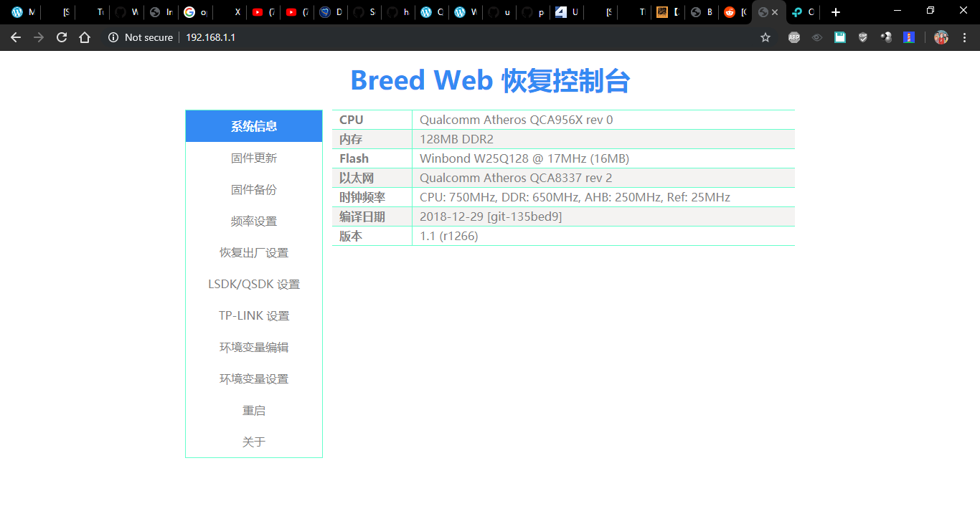Open the user profile avatar
This screenshot has height=529, width=980.
coord(941,37)
